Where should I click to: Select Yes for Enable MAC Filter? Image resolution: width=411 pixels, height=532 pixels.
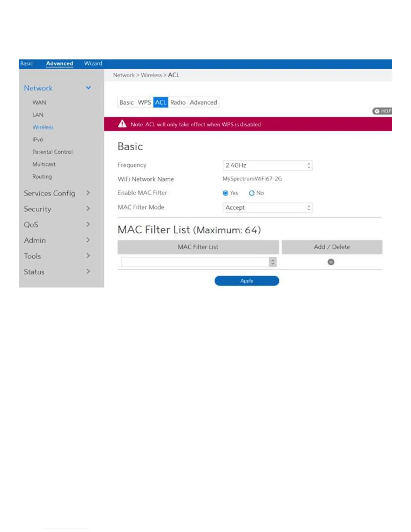(x=226, y=193)
